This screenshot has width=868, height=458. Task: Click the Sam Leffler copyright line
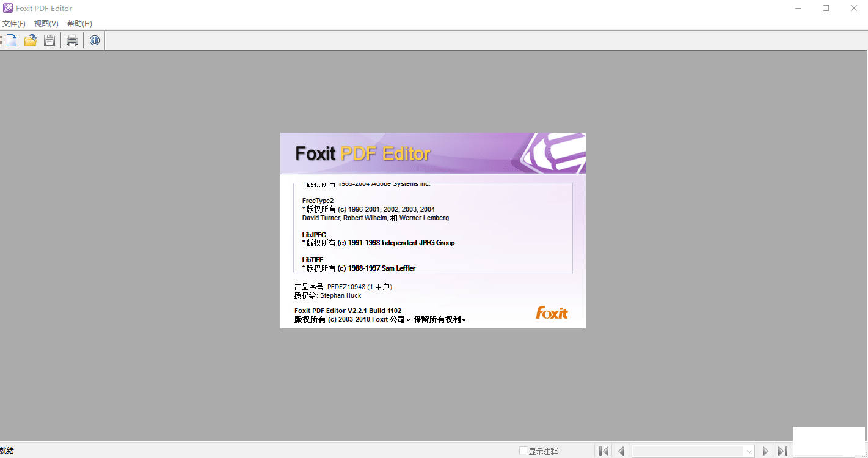pyautogui.click(x=359, y=268)
